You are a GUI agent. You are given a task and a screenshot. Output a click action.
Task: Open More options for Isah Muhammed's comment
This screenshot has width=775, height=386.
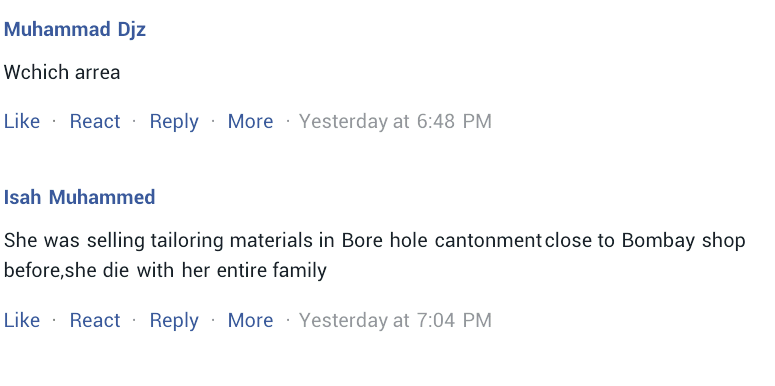click(x=250, y=320)
